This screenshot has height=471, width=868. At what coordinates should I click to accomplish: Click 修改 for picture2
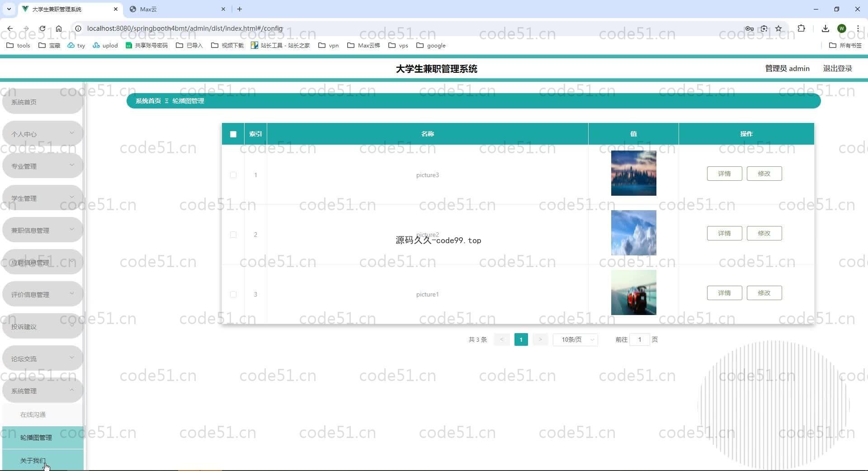(764, 233)
